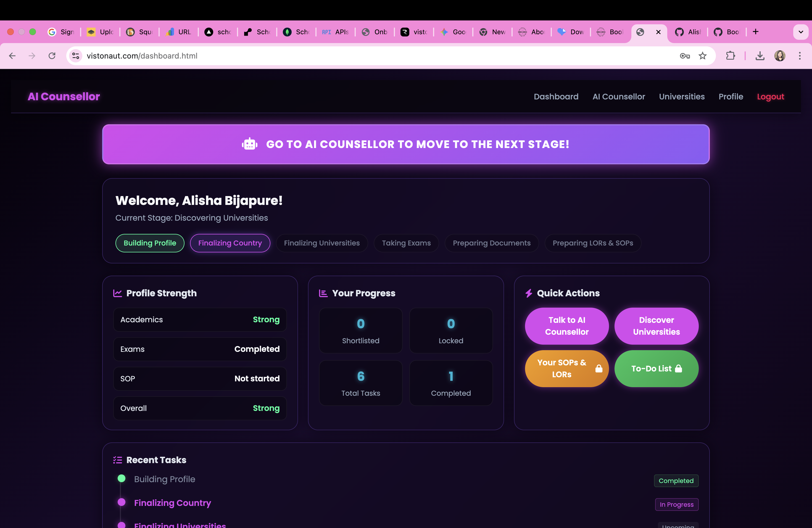
Task: Switch to the Alis GitHub tab
Action: click(688, 32)
